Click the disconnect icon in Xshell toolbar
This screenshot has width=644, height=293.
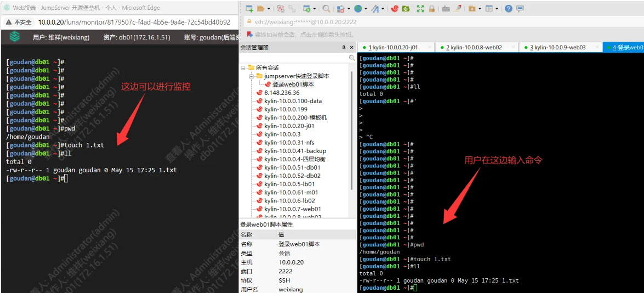coord(281,9)
